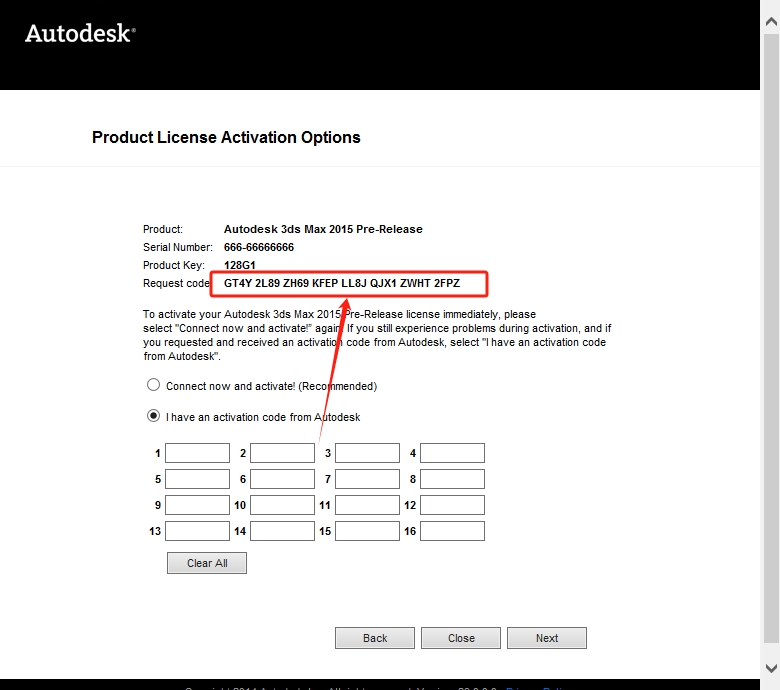780x690 pixels.
Task: Click activation code field 7
Action: point(367,479)
